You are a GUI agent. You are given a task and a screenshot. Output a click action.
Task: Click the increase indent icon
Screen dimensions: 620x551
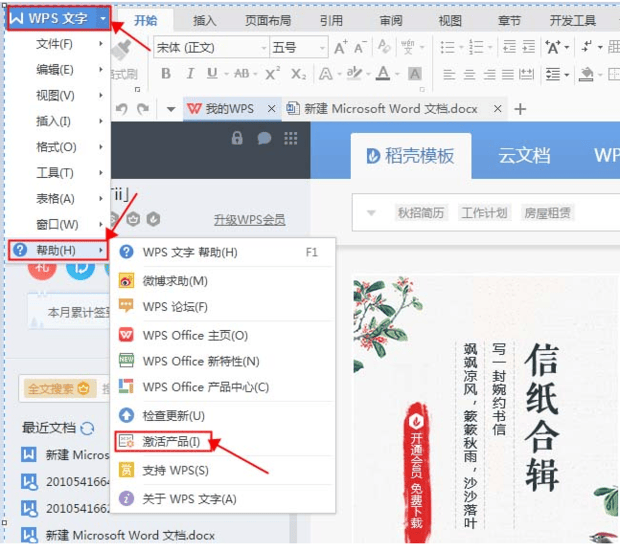[x=529, y=47]
